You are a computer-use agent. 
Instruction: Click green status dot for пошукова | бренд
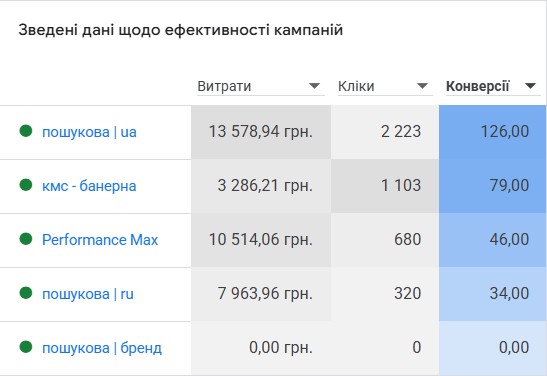pyautogui.click(x=26, y=347)
